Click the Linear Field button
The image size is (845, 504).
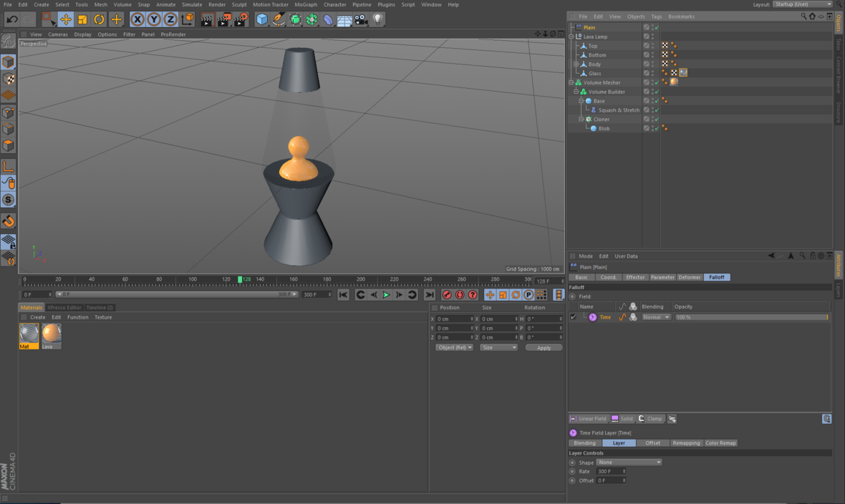(x=589, y=418)
